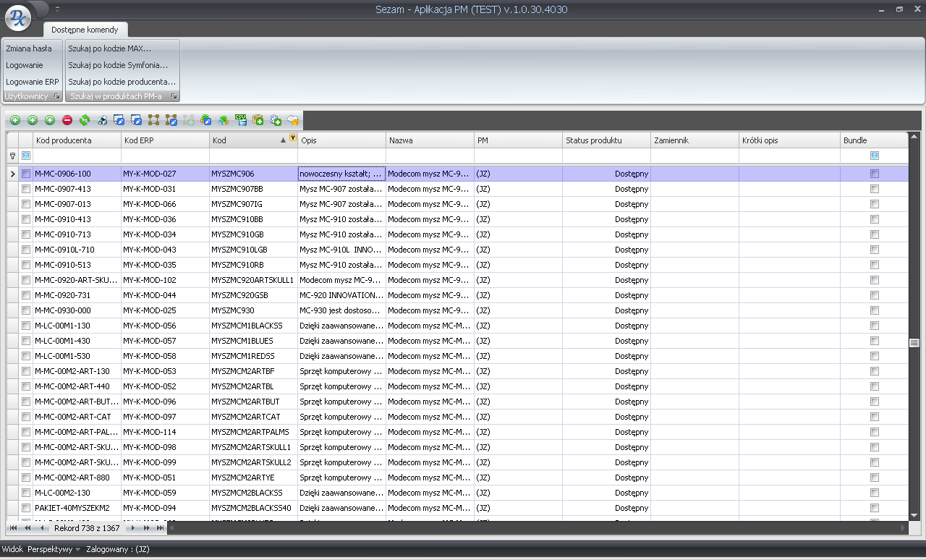Image resolution: width=926 pixels, height=560 pixels.
Task: Click the last toolbar icon with yellow basket
Action: pyautogui.click(x=293, y=120)
